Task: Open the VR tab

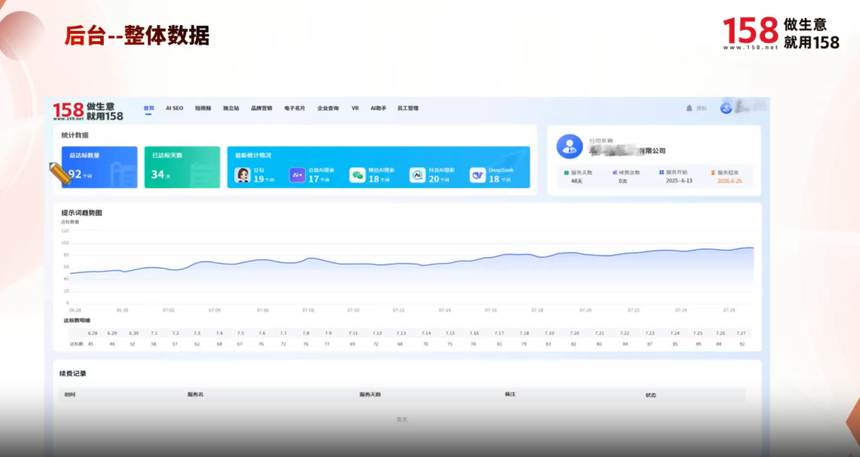Action: click(x=355, y=109)
